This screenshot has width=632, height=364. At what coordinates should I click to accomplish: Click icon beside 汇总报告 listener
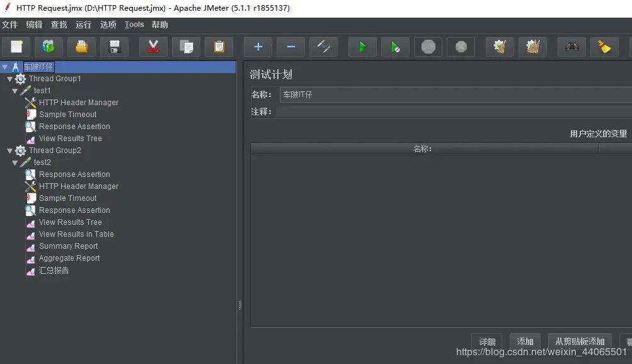(31, 271)
